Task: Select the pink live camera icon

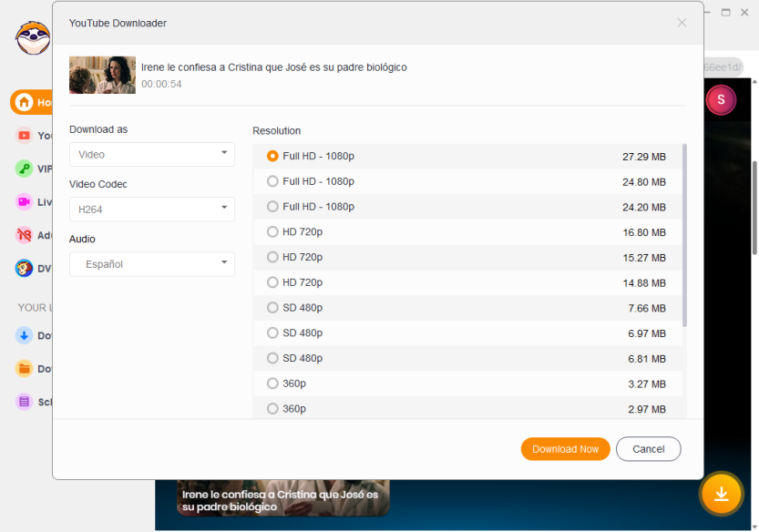Action: (x=25, y=201)
